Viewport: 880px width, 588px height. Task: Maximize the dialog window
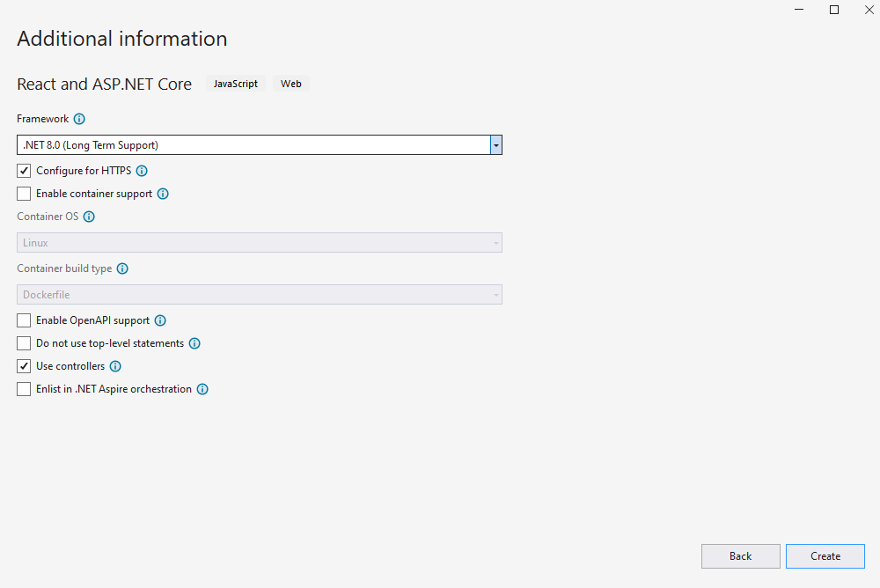[x=834, y=10]
